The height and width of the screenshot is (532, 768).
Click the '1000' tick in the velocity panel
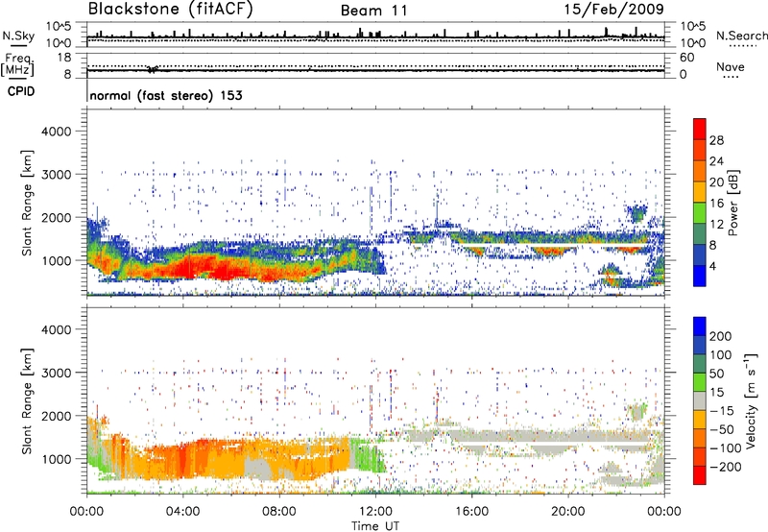tap(57, 459)
